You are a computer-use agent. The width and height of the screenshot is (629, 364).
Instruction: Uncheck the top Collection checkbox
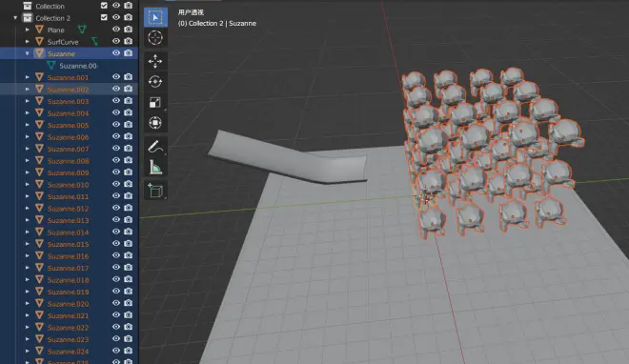point(104,5)
